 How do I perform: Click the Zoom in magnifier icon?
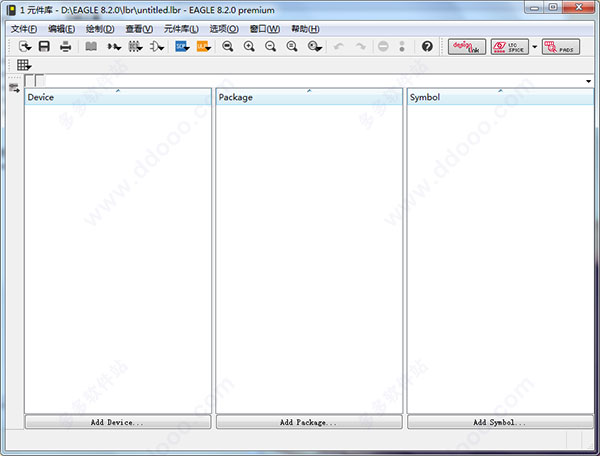click(249, 47)
